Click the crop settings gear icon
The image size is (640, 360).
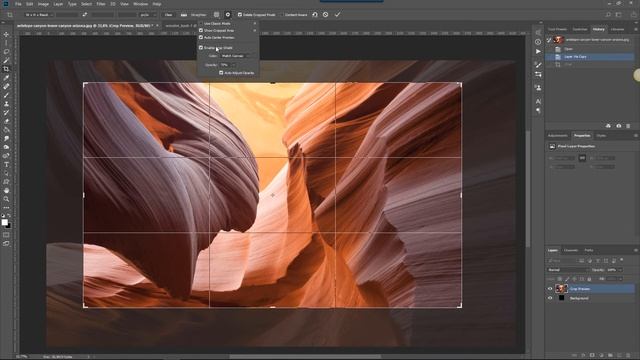pyautogui.click(x=228, y=15)
